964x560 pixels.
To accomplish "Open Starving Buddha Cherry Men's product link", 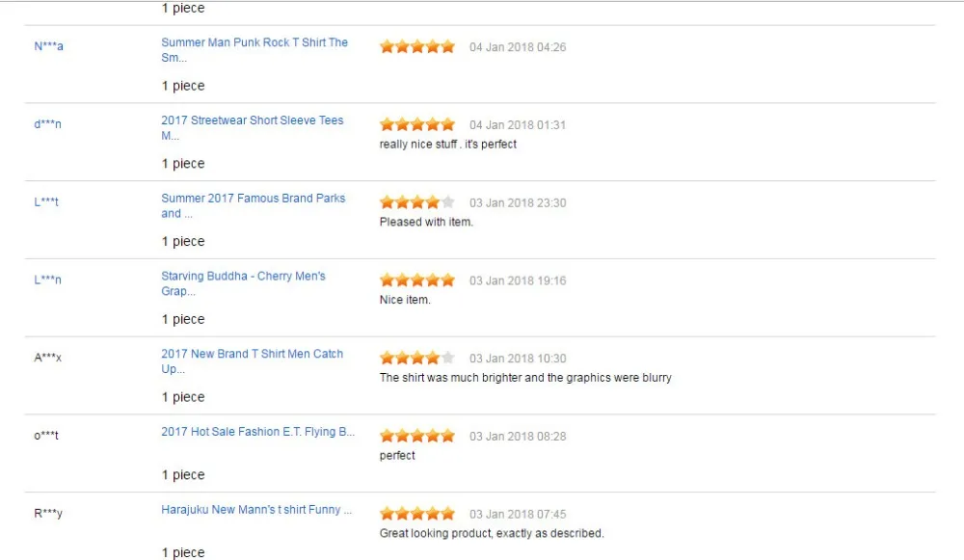I will tap(244, 283).
